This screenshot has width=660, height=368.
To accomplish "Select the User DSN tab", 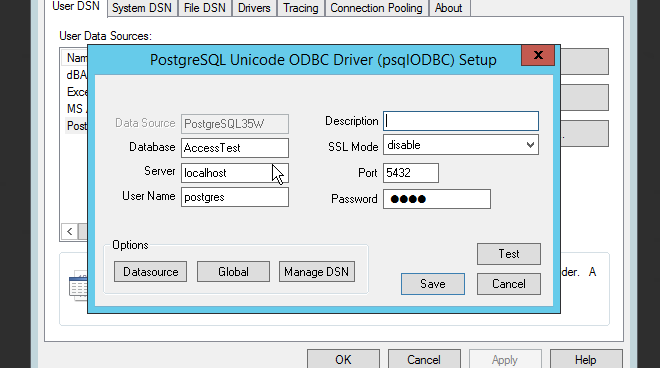I will (76, 7).
